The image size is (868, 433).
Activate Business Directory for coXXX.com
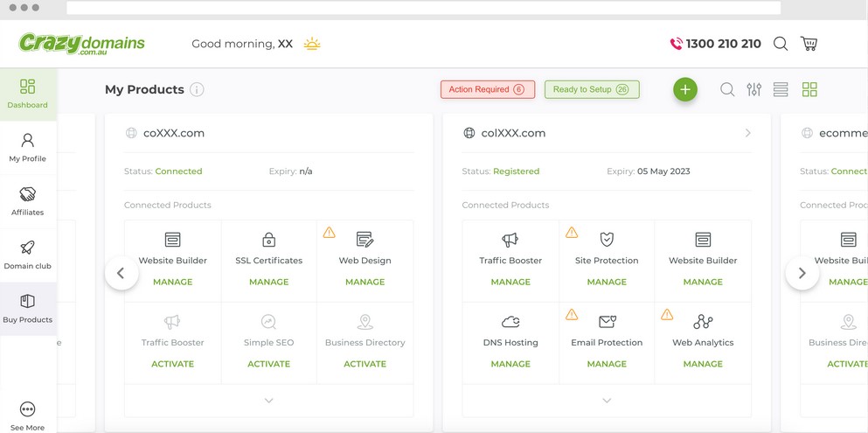pyautogui.click(x=365, y=364)
